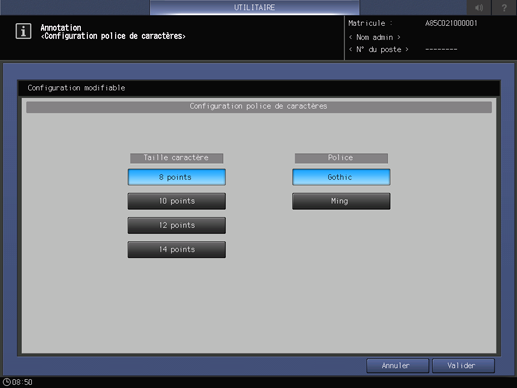The image size is (517, 388).
Task: Cancel with the Annuler button
Action: [x=397, y=366]
